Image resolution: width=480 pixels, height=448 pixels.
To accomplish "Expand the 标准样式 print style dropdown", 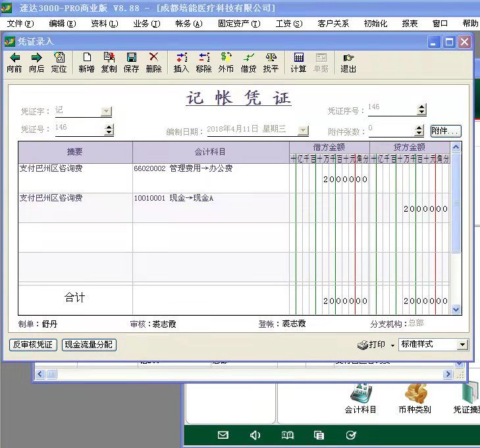I will 462,345.
